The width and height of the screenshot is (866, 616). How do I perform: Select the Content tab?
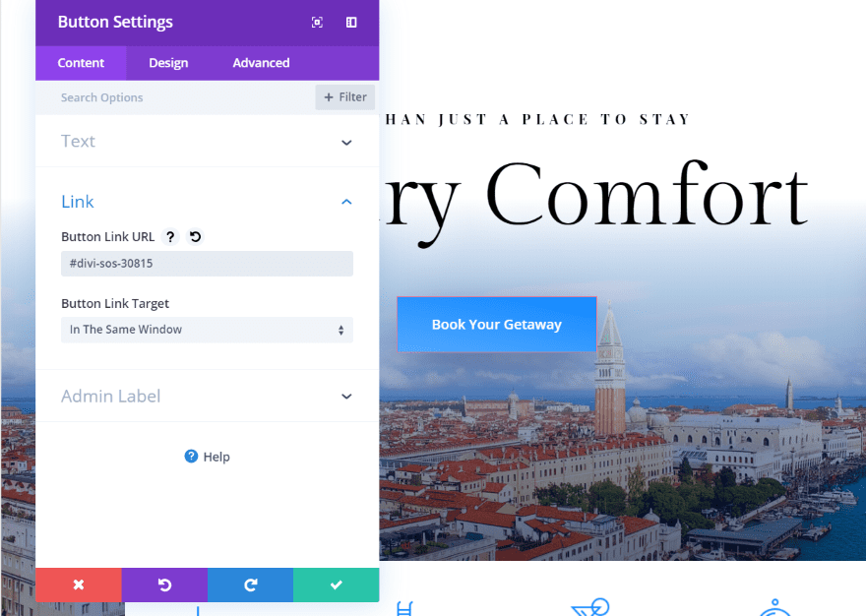pyautogui.click(x=81, y=63)
